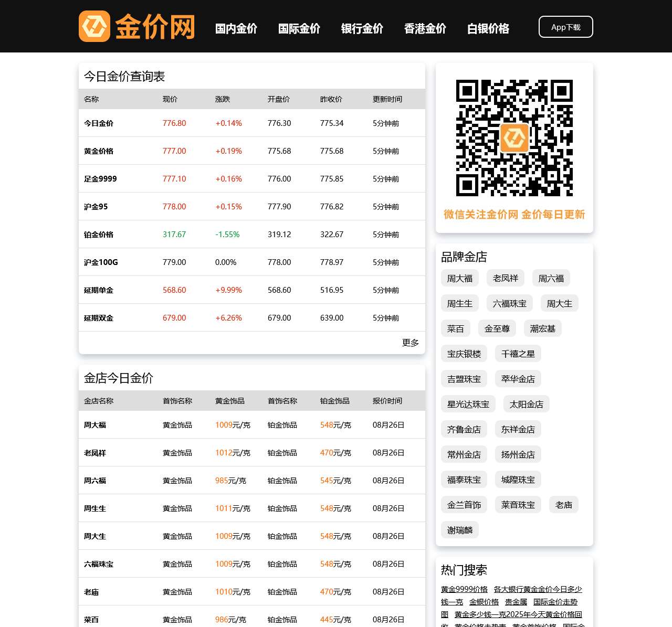
Task: Open the 谢瑞麟 brand tag
Action: coord(460,530)
